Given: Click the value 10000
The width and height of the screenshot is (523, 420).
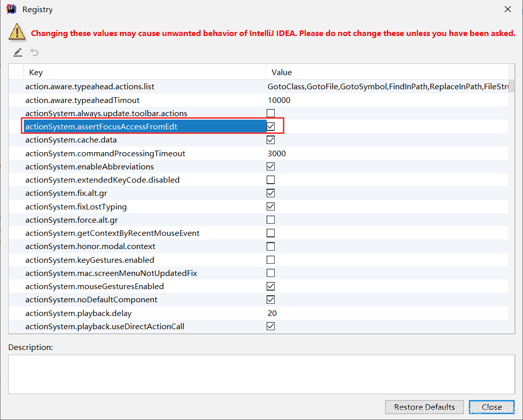Looking at the screenshot, I should [279, 100].
